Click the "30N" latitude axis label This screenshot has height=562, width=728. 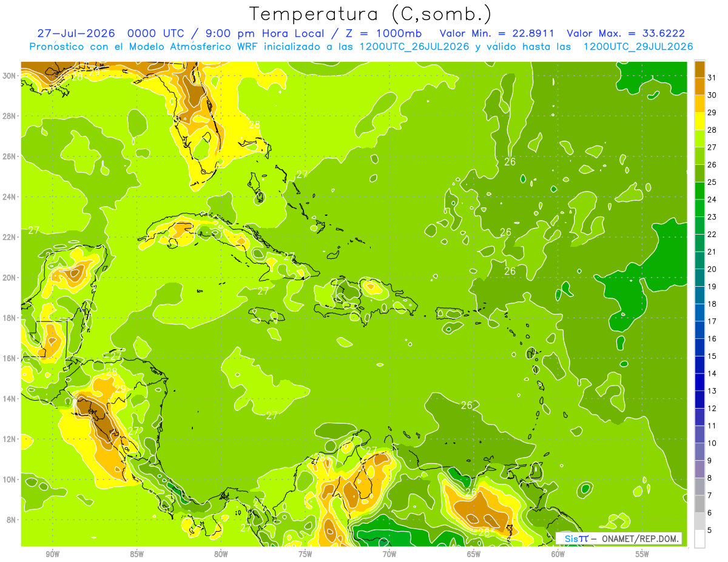(9, 75)
